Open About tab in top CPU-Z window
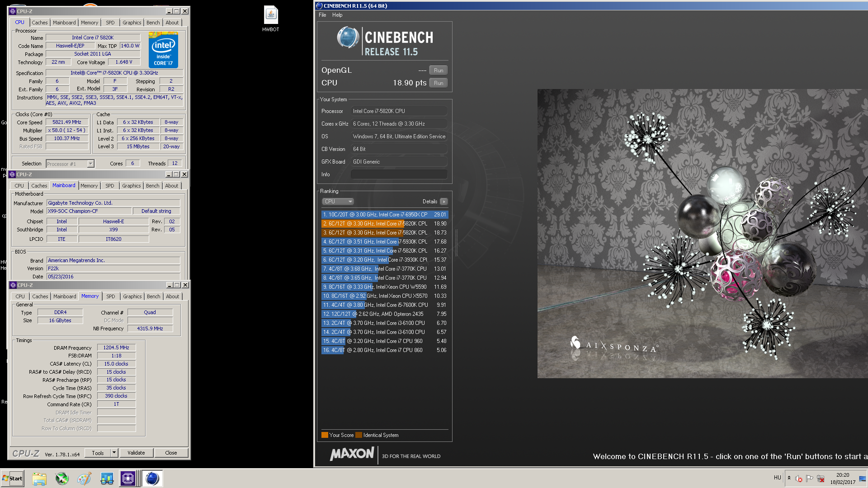This screenshot has height=488, width=868. coord(172,23)
